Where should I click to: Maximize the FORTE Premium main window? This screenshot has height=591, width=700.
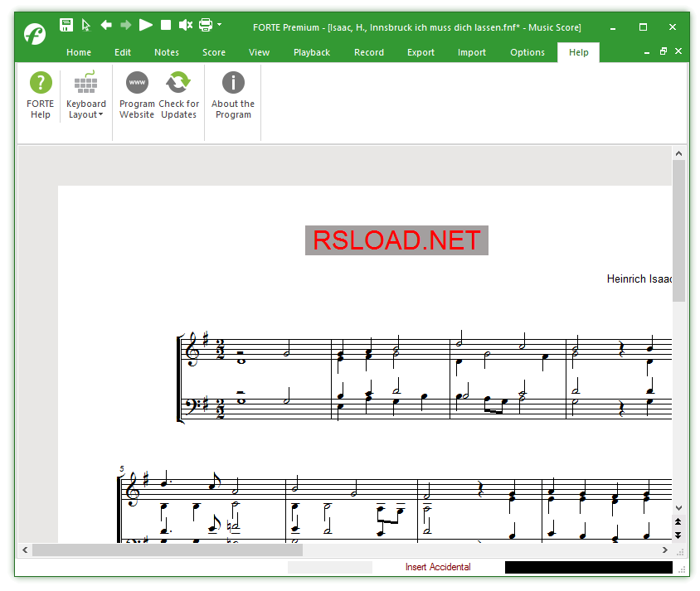pos(643,27)
